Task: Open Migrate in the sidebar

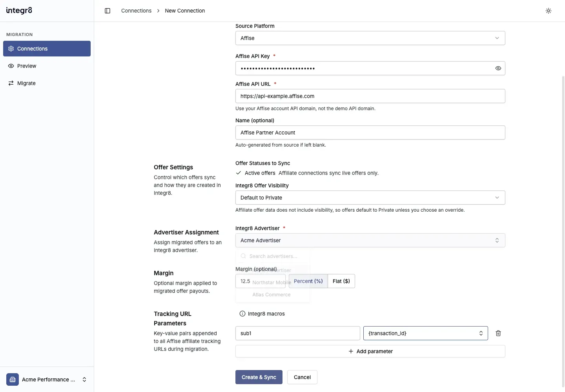Action: click(47, 83)
